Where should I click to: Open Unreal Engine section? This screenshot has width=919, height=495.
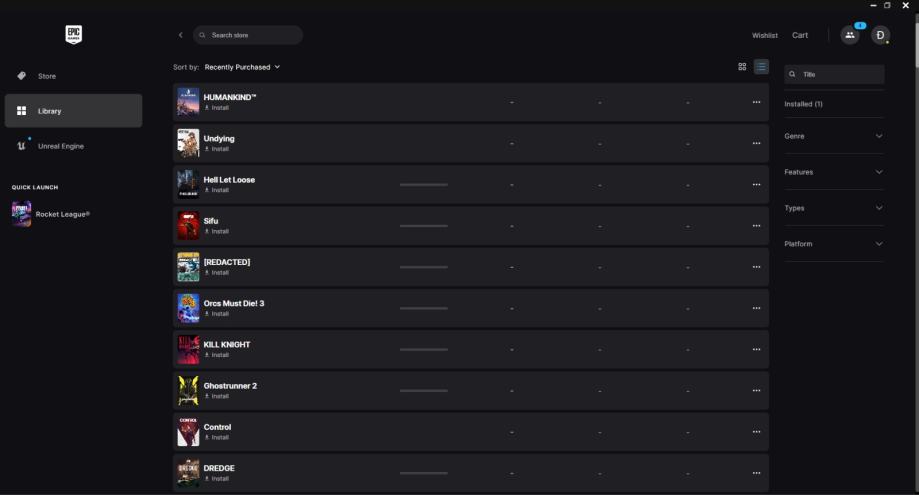coord(60,146)
